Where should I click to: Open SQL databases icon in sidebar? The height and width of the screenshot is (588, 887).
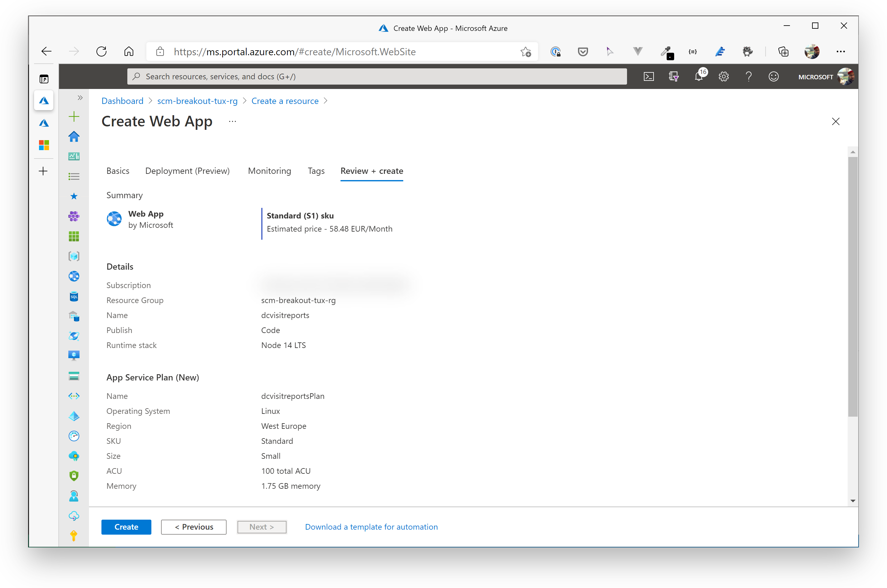[74, 296]
